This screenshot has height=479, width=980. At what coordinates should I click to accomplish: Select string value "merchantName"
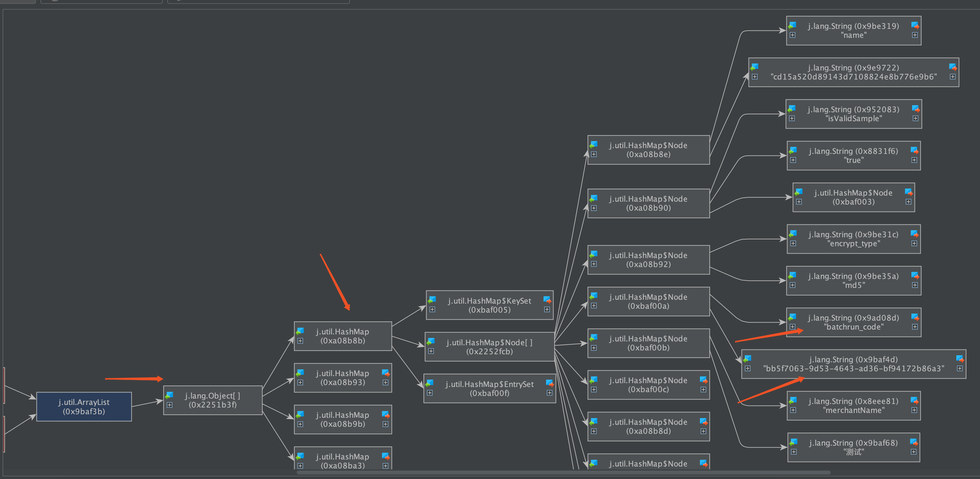pos(854,410)
